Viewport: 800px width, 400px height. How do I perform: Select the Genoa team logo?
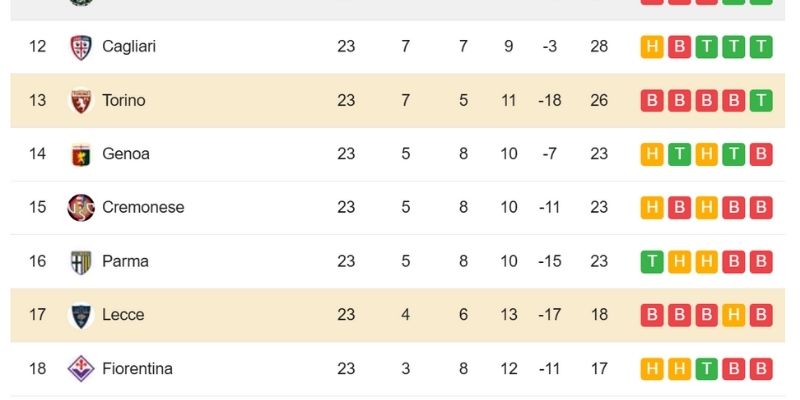pyautogui.click(x=80, y=154)
